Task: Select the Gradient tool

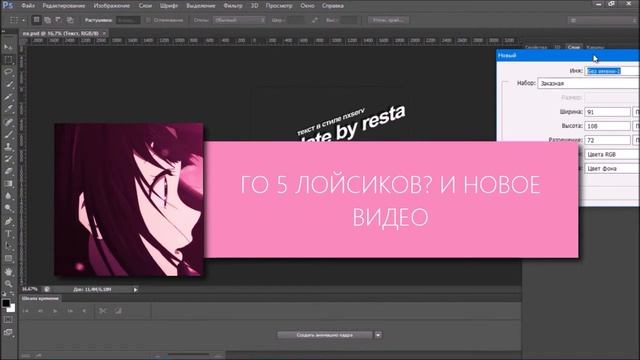Action: tap(8, 184)
